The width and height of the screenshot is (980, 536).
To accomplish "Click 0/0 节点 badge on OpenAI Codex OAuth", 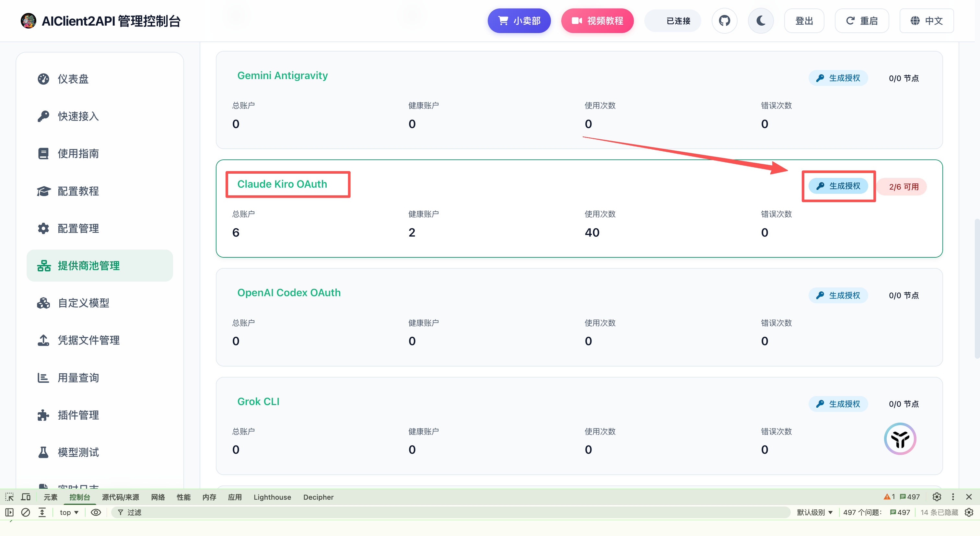I will [x=904, y=296].
